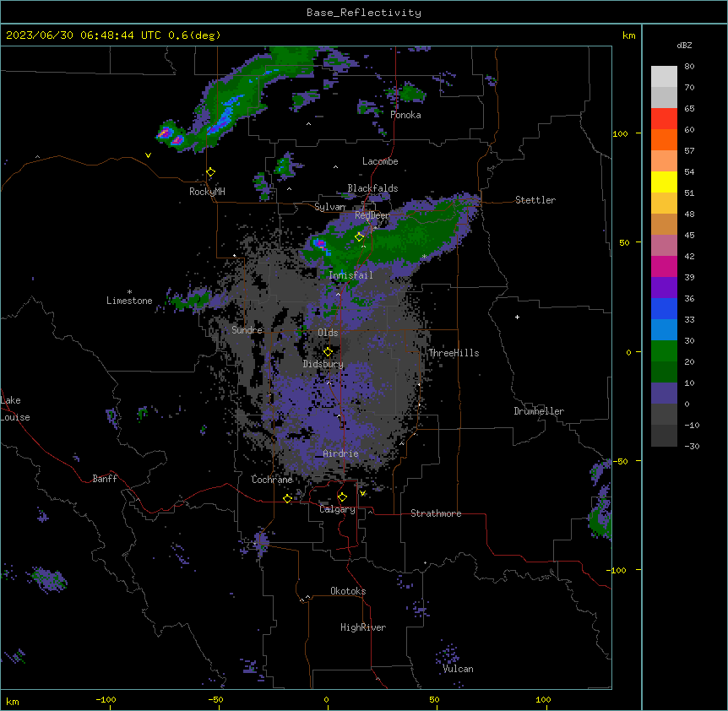Select the yellow diamond marker above Calgary label
This screenshot has width=728, height=711.
(342, 497)
